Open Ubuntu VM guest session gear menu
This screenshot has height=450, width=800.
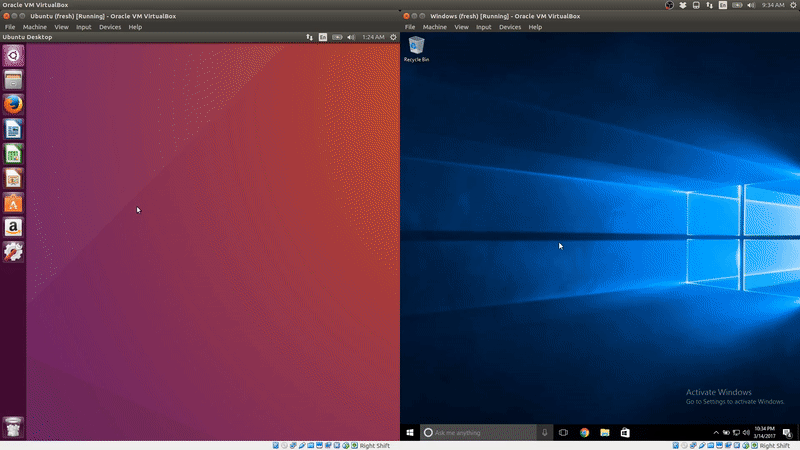coord(393,37)
